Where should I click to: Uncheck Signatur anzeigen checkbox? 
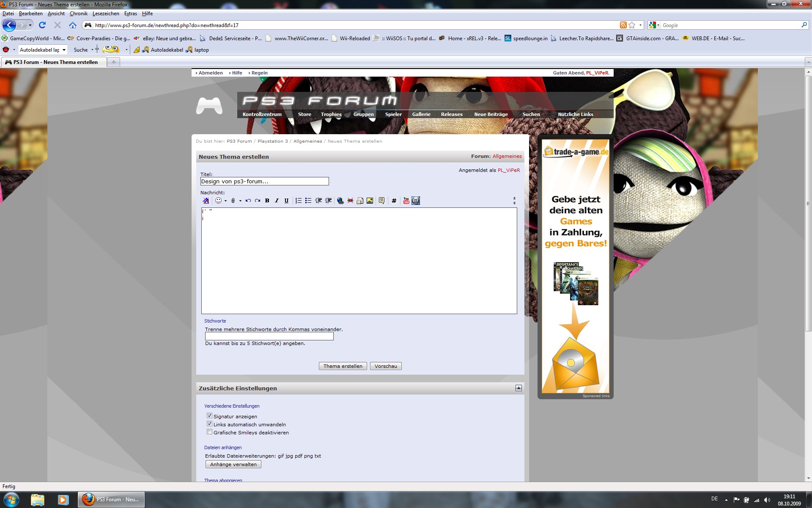209,416
